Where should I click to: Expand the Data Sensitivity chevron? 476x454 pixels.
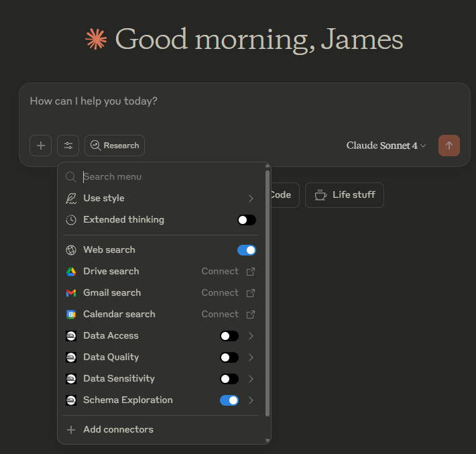click(251, 379)
